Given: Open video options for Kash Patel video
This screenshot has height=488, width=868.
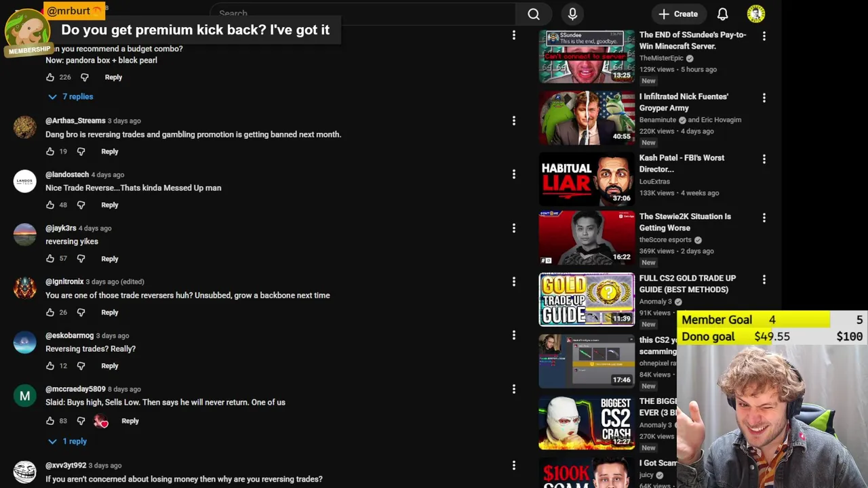Looking at the screenshot, I should point(764,159).
